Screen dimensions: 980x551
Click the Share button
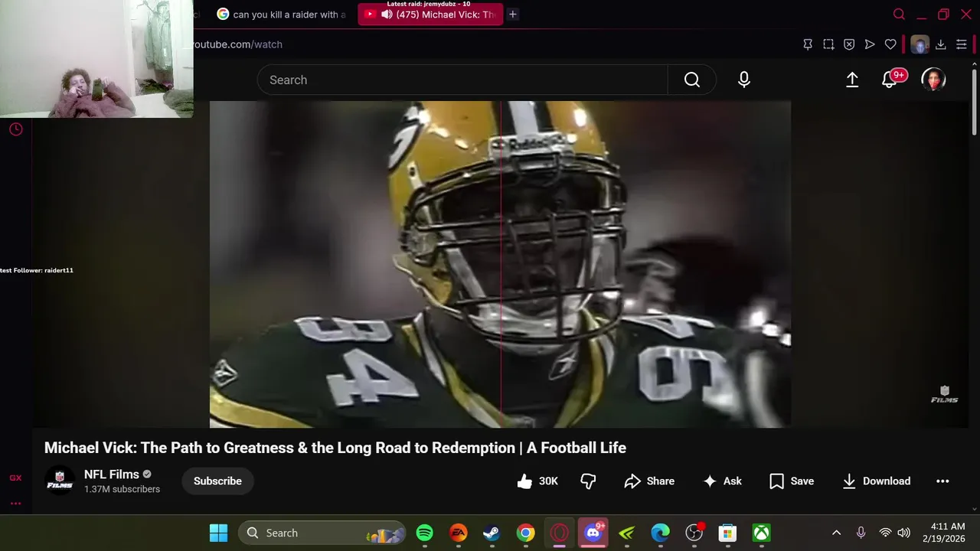649,481
